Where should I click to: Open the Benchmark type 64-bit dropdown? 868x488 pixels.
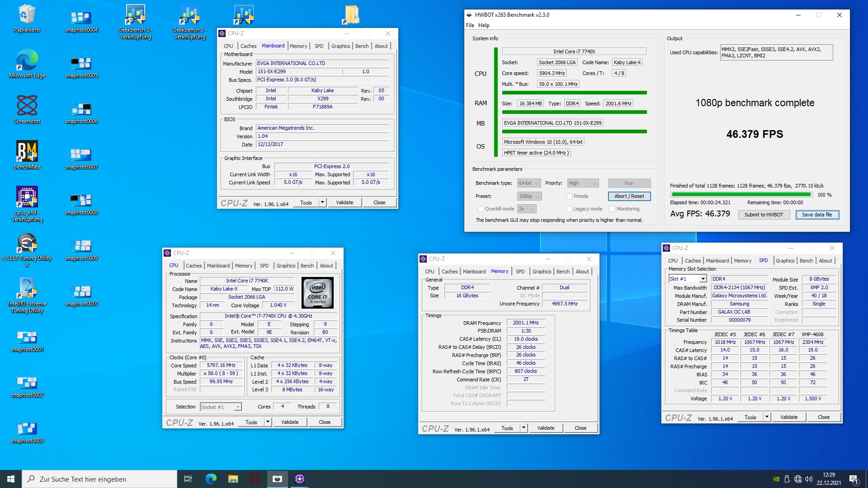[528, 183]
